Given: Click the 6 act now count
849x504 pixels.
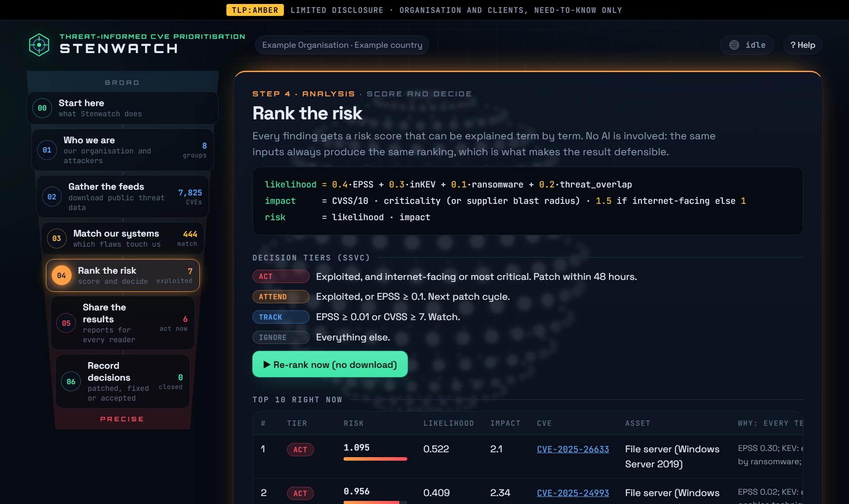Looking at the screenshot, I should coord(174,323).
